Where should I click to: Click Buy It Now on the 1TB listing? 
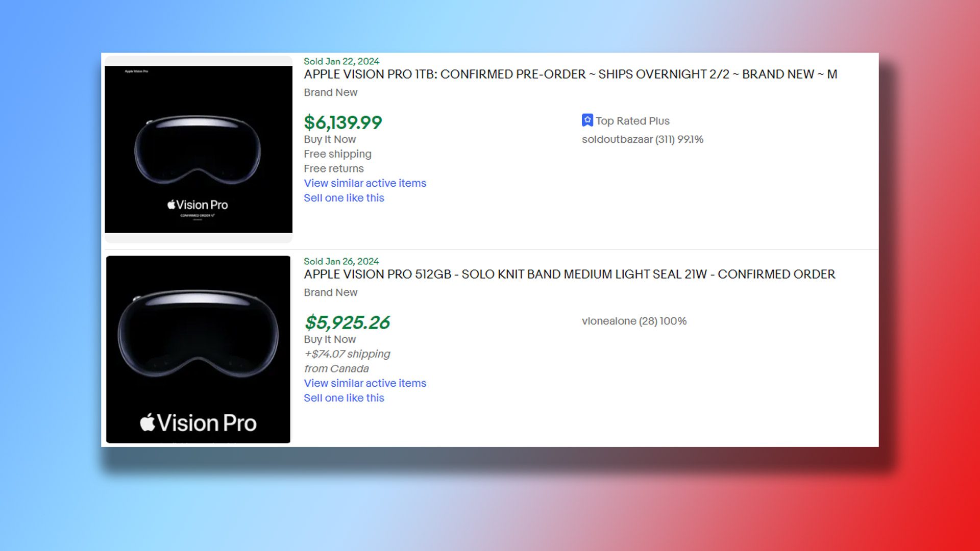tap(330, 139)
